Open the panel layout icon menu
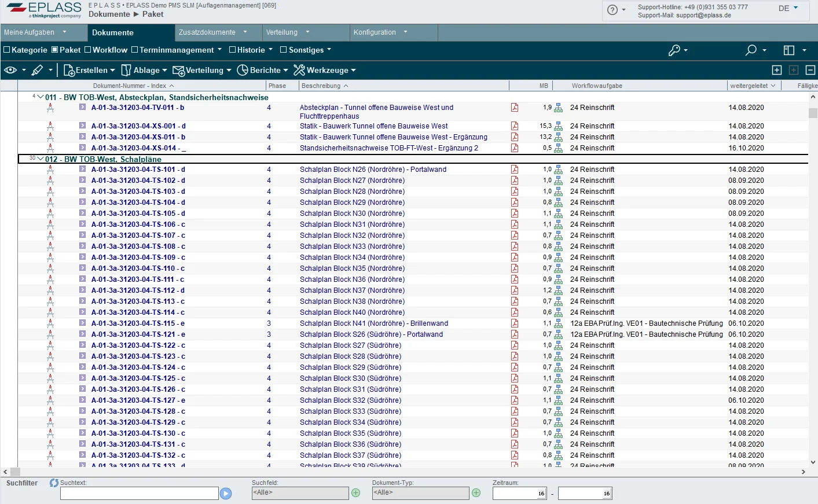 coord(788,50)
